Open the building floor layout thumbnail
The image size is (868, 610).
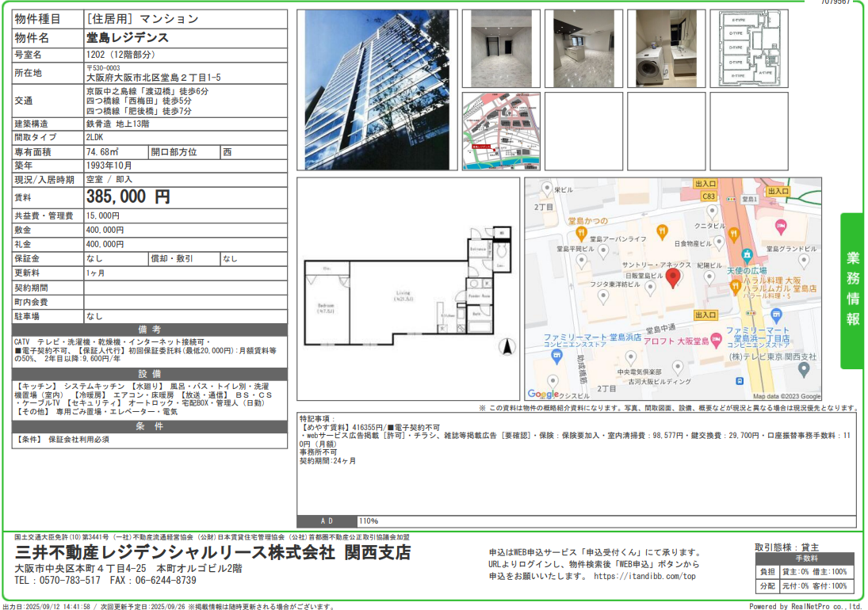(748, 48)
